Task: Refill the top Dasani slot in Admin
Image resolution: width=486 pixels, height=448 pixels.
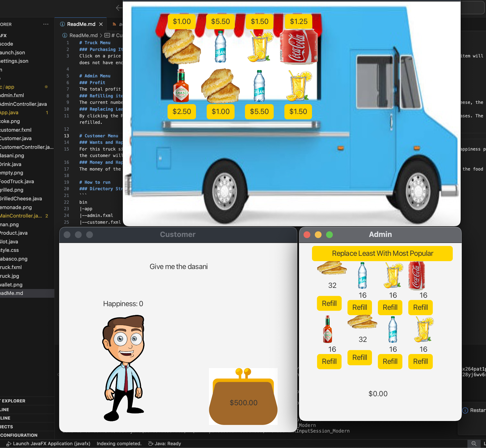Action: [x=360, y=308]
